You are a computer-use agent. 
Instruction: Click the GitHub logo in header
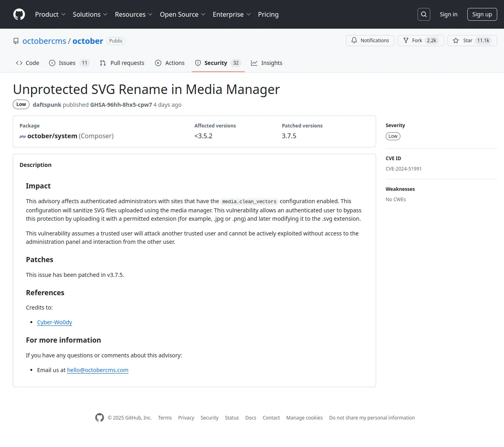click(19, 14)
